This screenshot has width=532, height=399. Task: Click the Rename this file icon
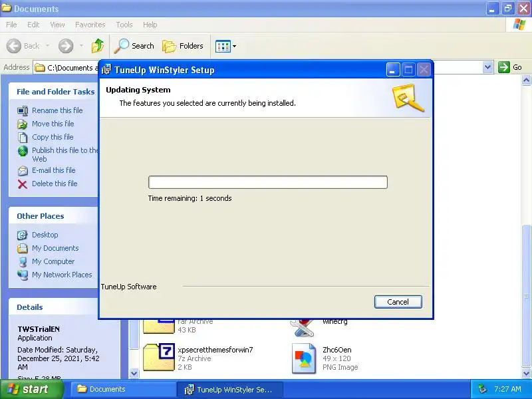[23, 110]
